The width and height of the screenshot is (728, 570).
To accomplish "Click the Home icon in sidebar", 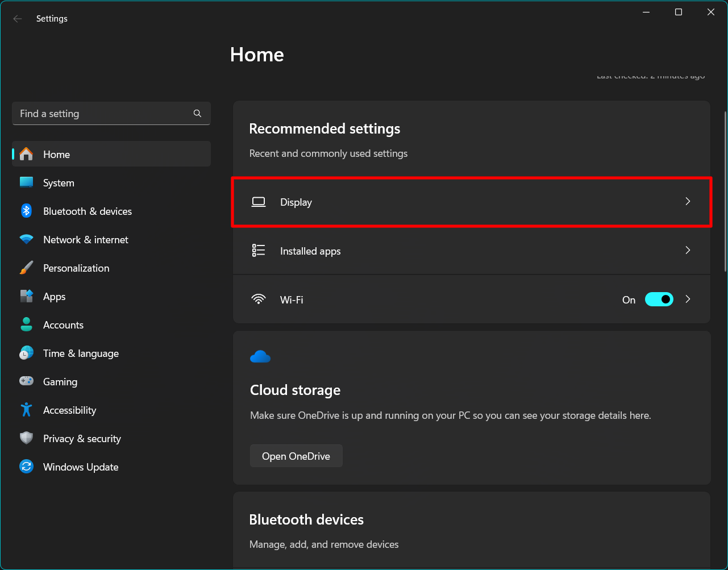I will coord(26,154).
